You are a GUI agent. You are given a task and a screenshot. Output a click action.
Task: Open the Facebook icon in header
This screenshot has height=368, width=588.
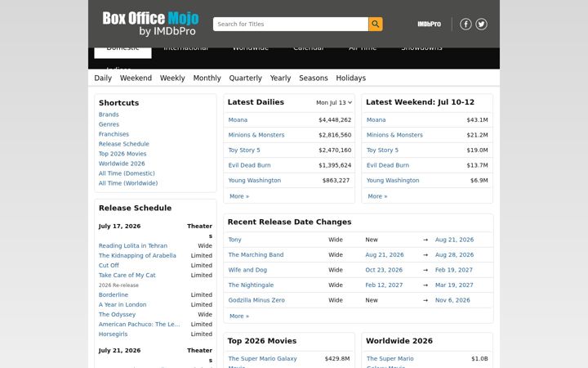[x=465, y=24]
